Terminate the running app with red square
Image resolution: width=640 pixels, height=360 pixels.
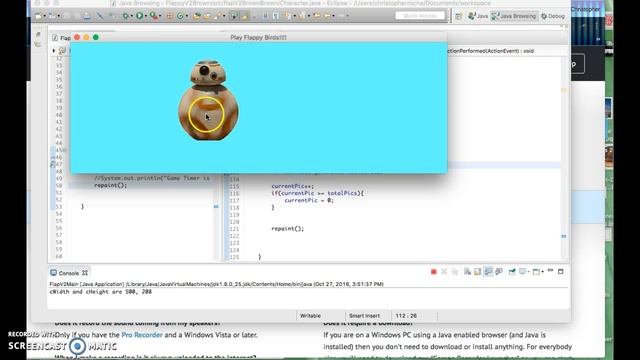tap(433, 272)
